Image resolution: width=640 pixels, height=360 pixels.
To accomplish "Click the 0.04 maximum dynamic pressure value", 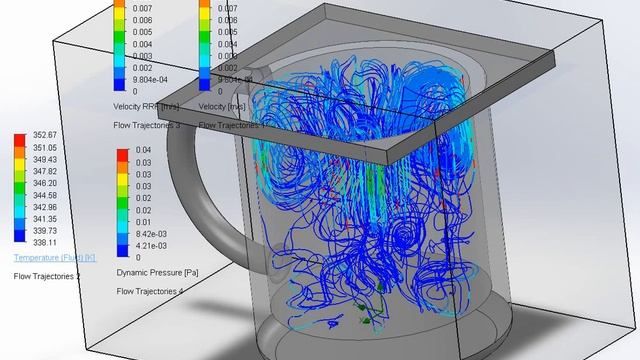I will pyautogui.click(x=143, y=150).
